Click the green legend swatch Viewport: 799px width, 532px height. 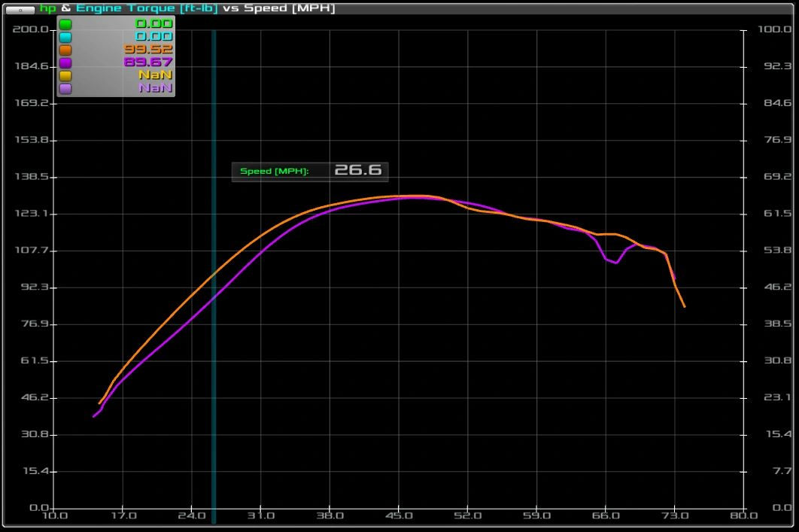click(x=65, y=24)
